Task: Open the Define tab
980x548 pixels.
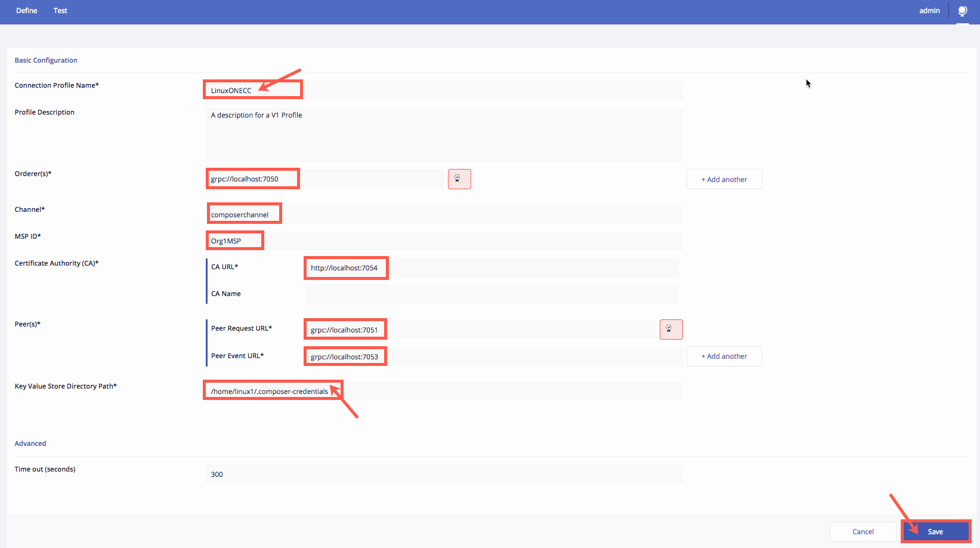Action: click(27, 11)
